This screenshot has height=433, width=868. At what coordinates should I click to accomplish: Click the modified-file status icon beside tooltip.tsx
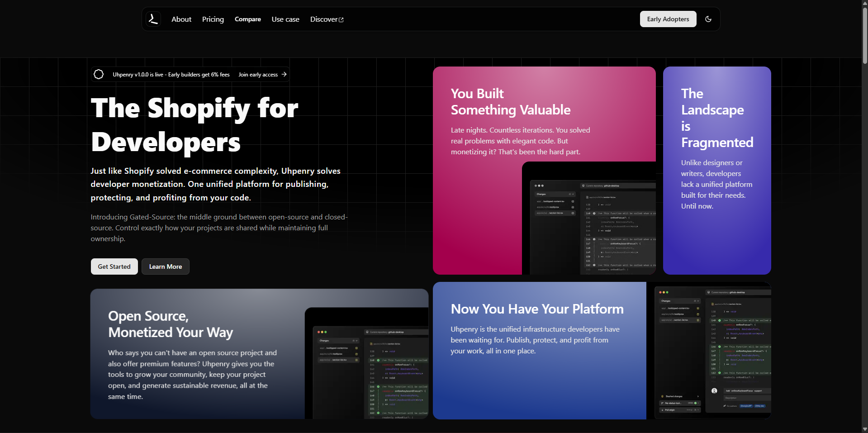tap(698, 314)
